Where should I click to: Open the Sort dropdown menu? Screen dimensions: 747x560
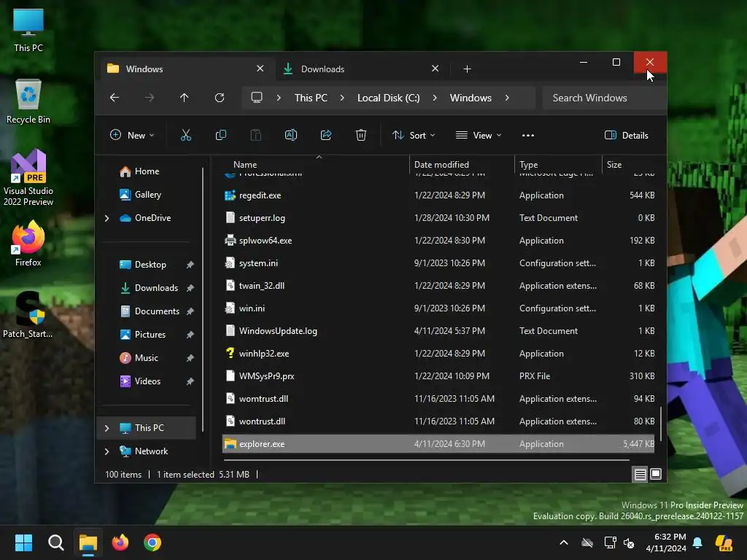414,135
